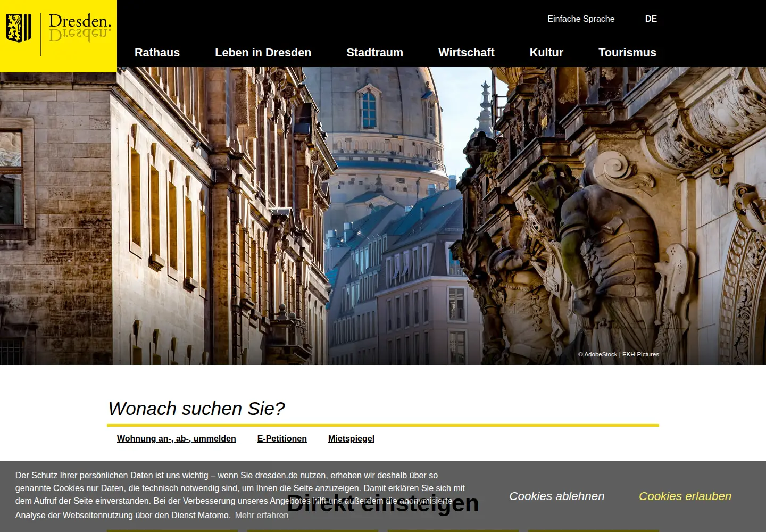
Task: Open the E-Petitionen link
Action: [282, 438]
